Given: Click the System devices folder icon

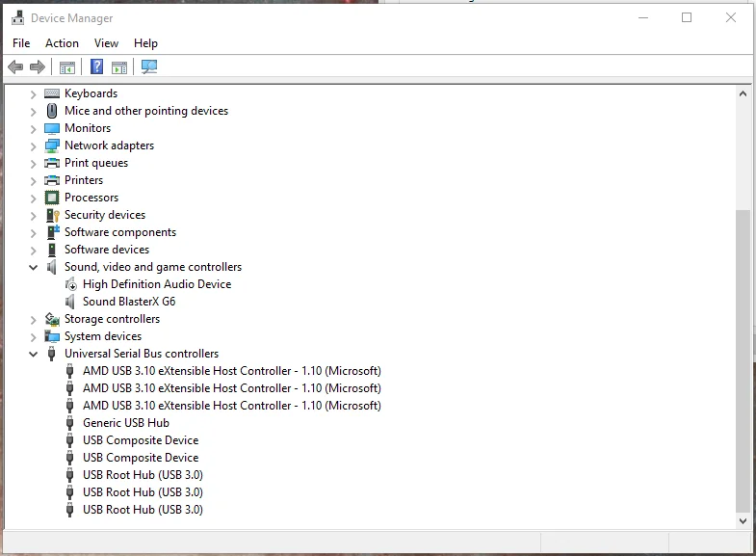Looking at the screenshot, I should click(52, 336).
